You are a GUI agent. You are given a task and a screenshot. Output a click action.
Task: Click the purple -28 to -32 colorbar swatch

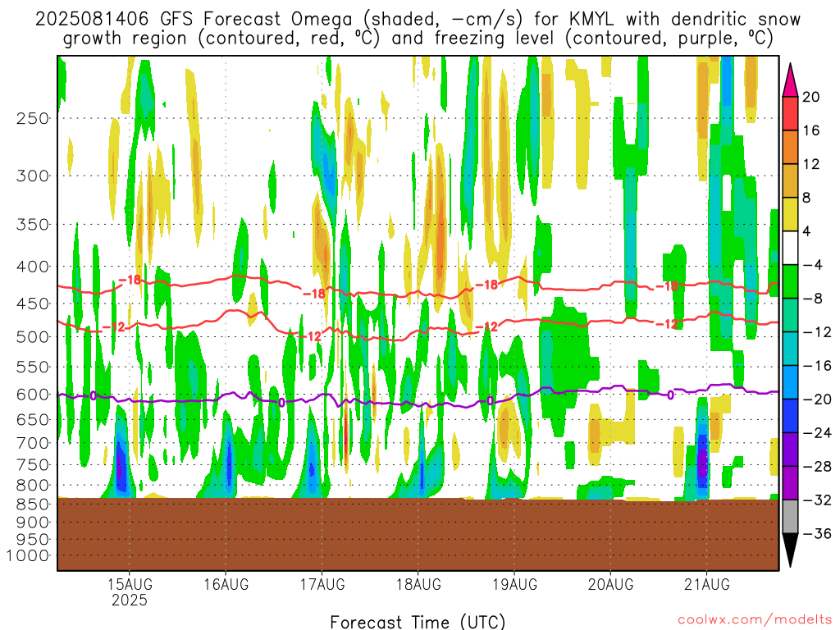(790, 483)
